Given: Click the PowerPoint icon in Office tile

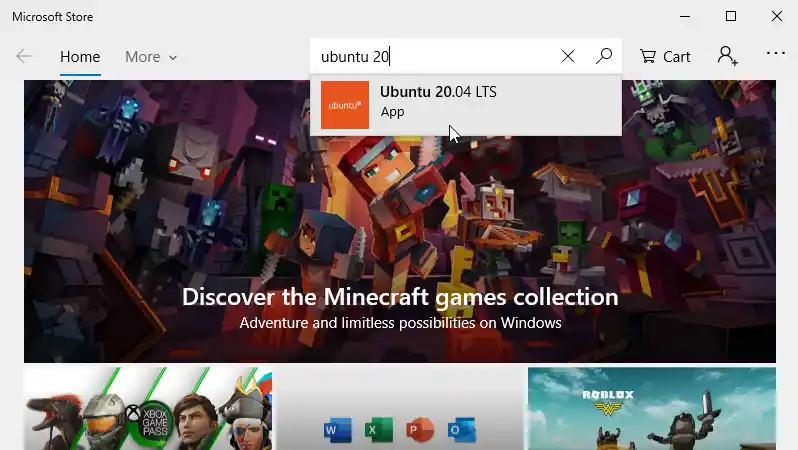Looking at the screenshot, I should click(x=420, y=430).
